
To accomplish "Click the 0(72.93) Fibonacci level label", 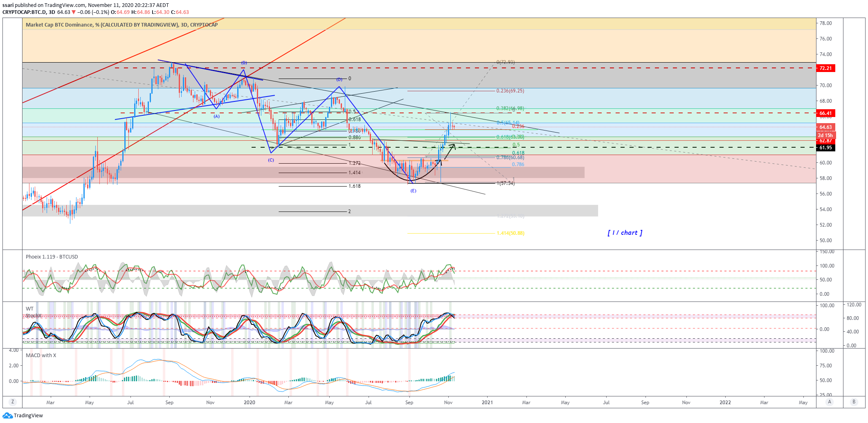I will [506, 62].
